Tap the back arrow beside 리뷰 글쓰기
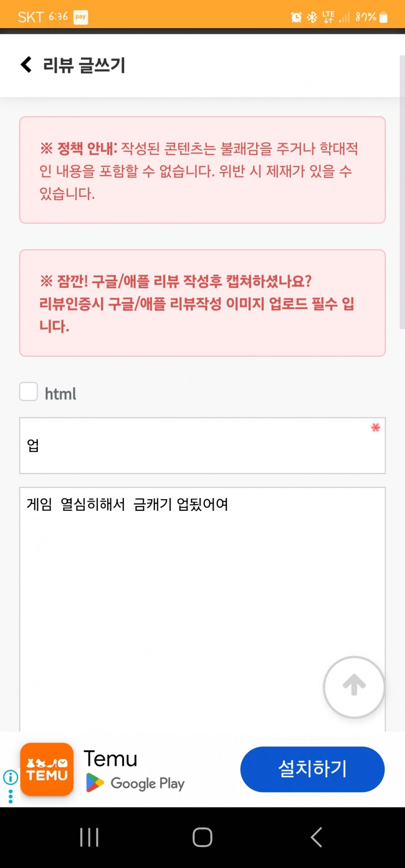The height and width of the screenshot is (868, 405). click(26, 64)
